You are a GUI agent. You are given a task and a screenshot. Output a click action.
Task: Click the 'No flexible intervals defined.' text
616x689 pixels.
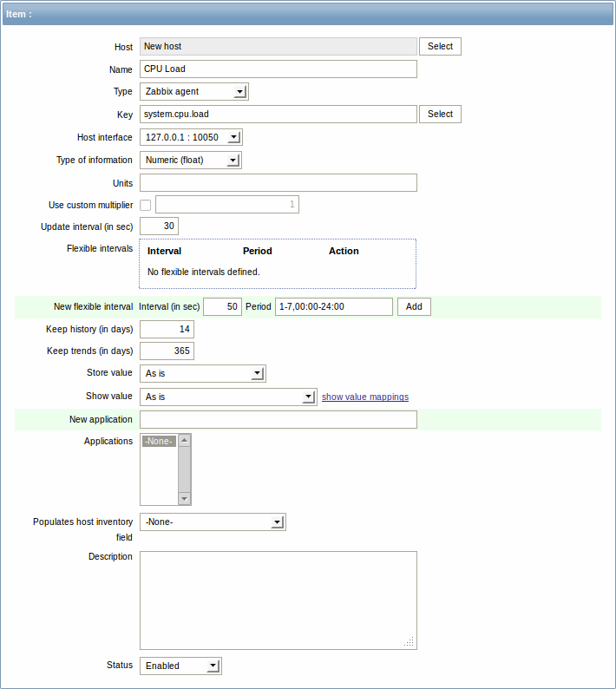point(203,272)
